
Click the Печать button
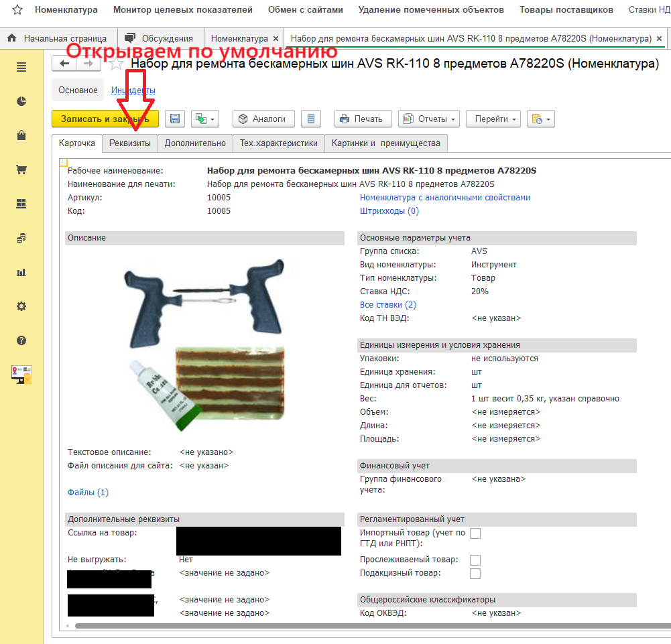click(362, 119)
